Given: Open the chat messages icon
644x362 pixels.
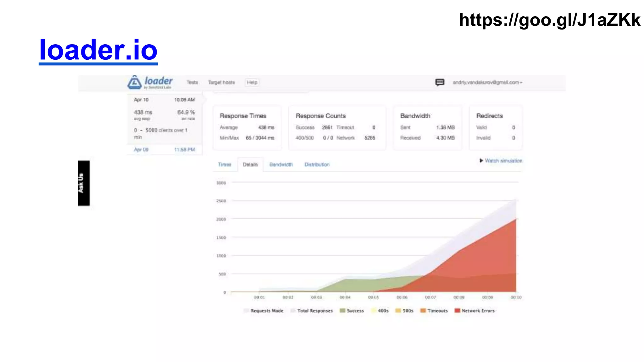Looking at the screenshot, I should tap(440, 82).
